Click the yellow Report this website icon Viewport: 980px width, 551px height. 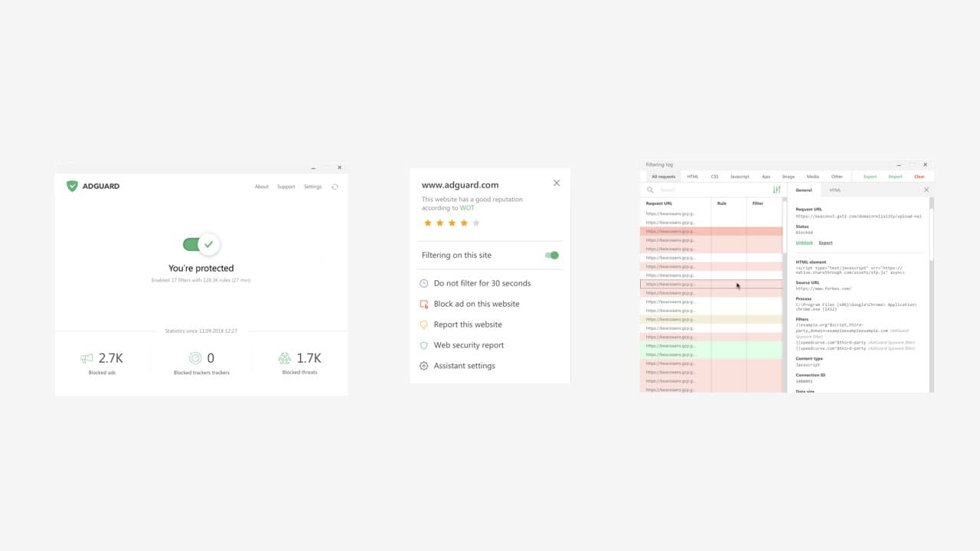coord(424,324)
